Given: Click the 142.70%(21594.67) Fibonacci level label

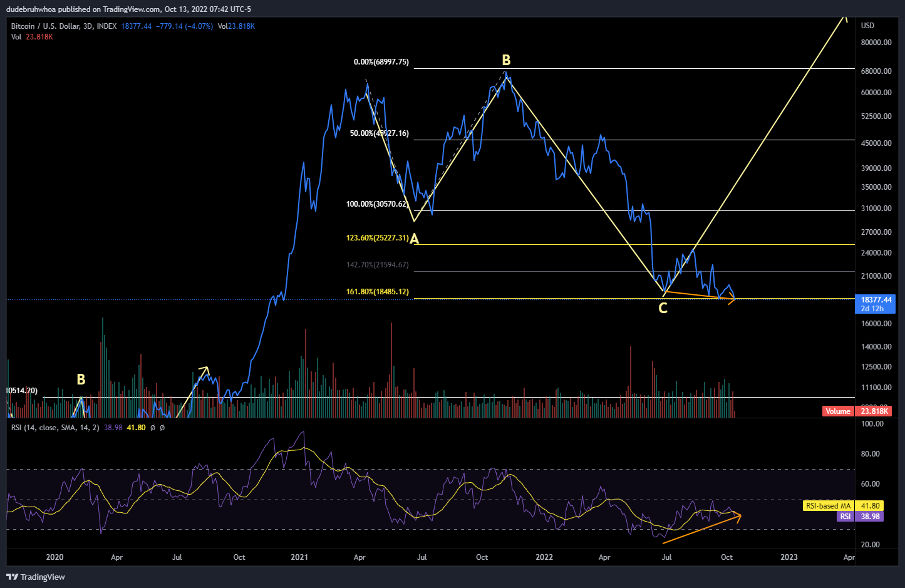Looking at the screenshot, I should tap(377, 265).
